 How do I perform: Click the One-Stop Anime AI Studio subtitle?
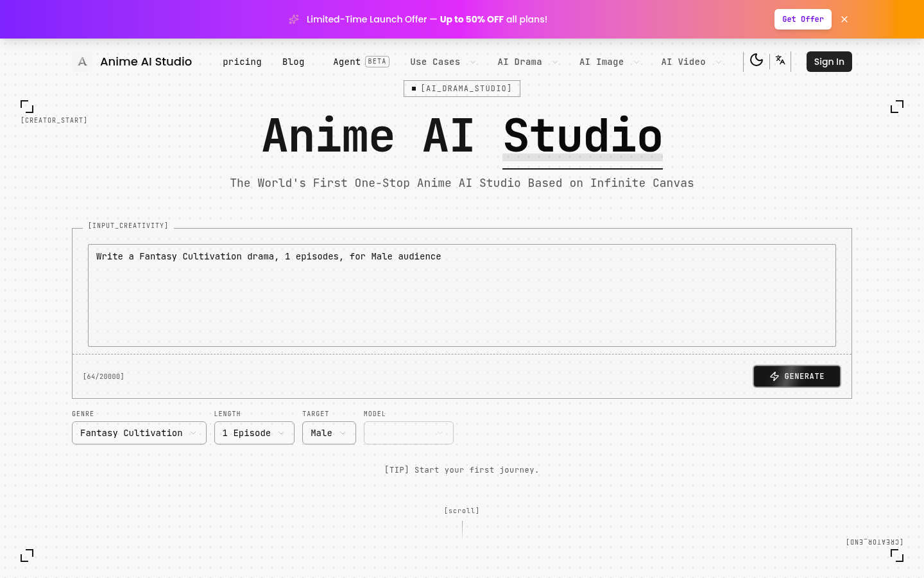(x=462, y=183)
